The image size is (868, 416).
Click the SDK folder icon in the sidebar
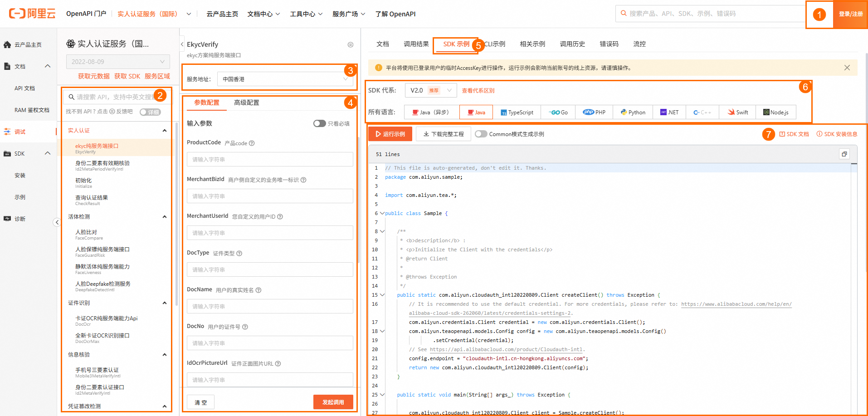(x=7, y=153)
